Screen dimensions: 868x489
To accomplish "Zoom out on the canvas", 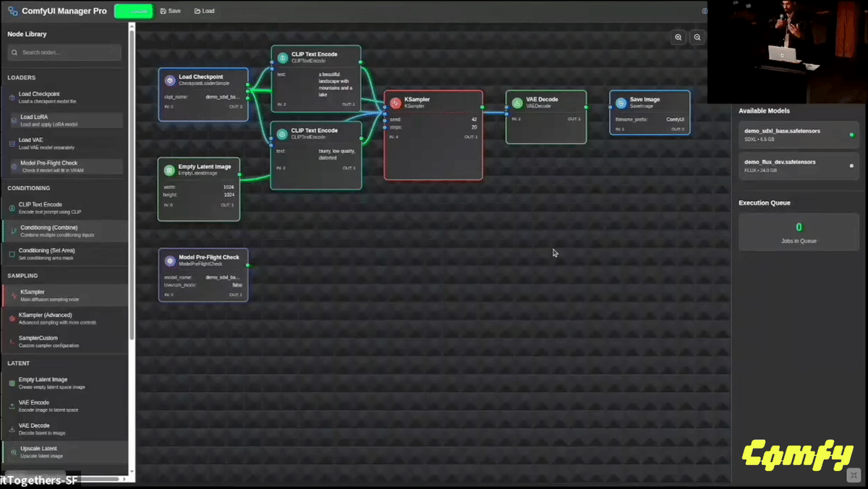I will click(697, 38).
